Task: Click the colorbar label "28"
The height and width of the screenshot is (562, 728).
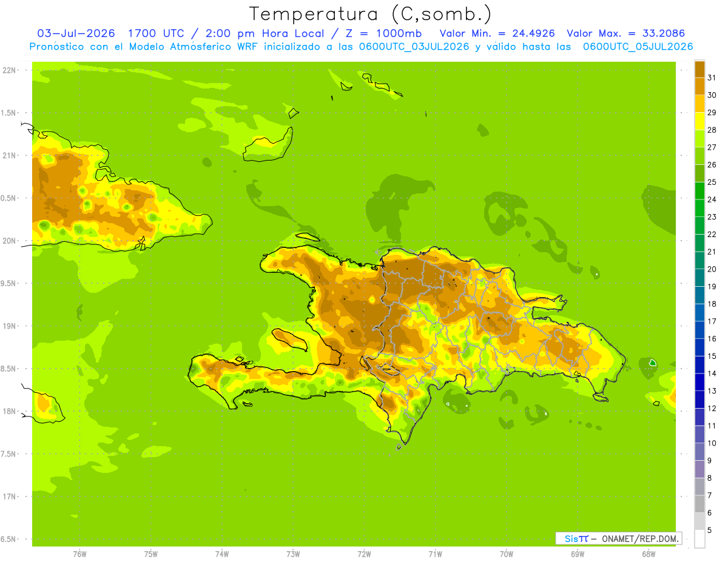Action: coord(712,130)
